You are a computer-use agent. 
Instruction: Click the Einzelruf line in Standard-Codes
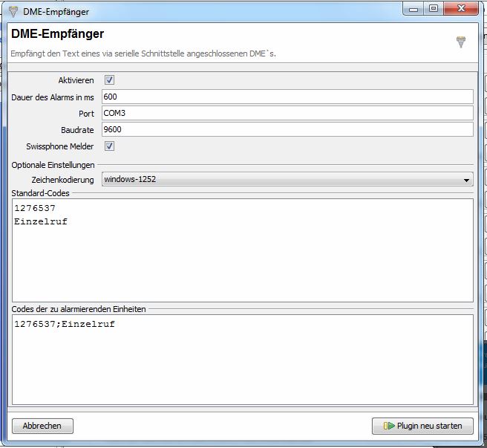click(x=41, y=221)
